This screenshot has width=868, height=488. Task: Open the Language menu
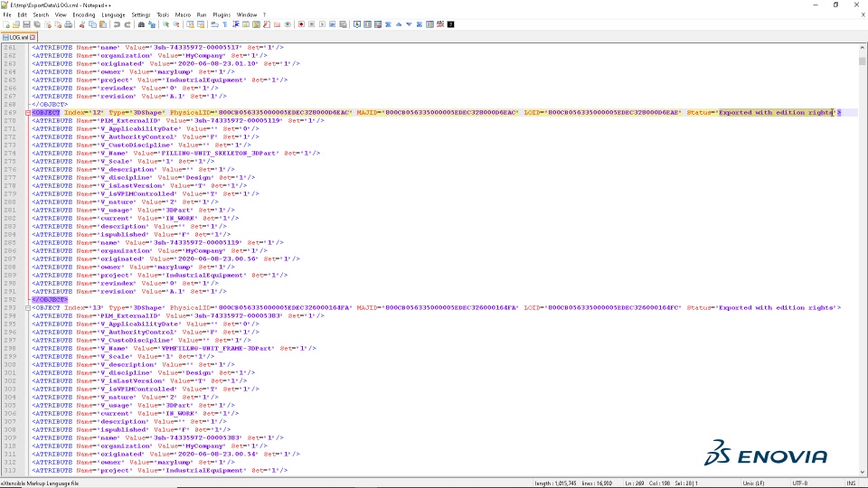114,15
